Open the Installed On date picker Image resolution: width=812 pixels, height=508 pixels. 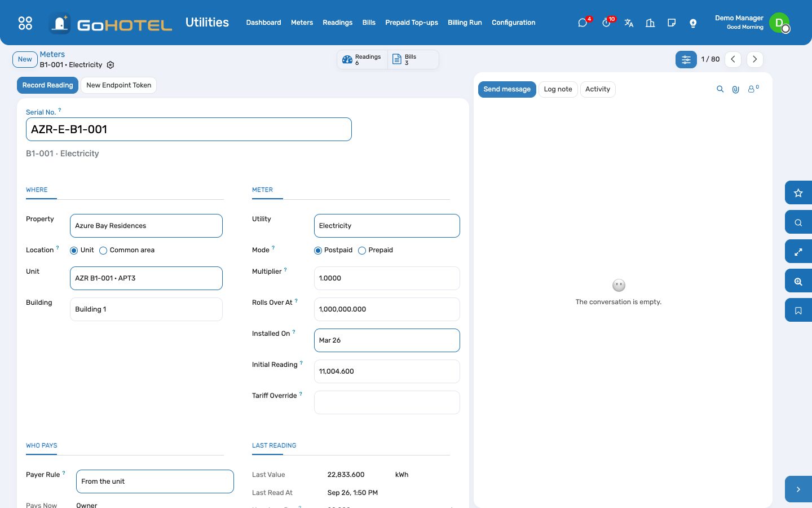pos(387,340)
